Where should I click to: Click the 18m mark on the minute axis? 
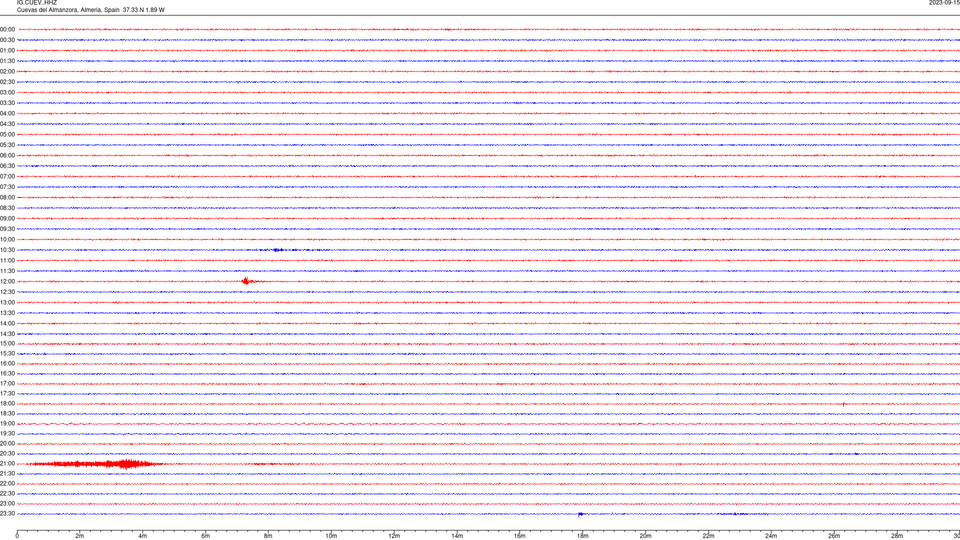point(582,536)
